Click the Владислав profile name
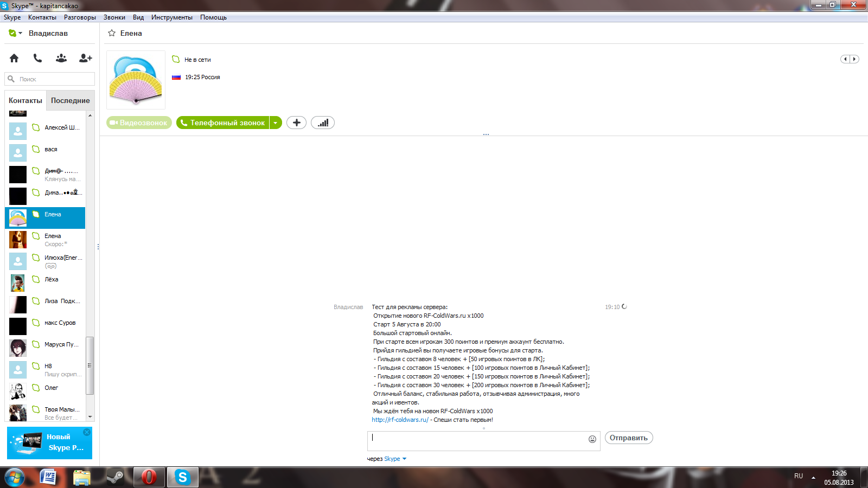The height and width of the screenshot is (488, 868). tap(48, 33)
